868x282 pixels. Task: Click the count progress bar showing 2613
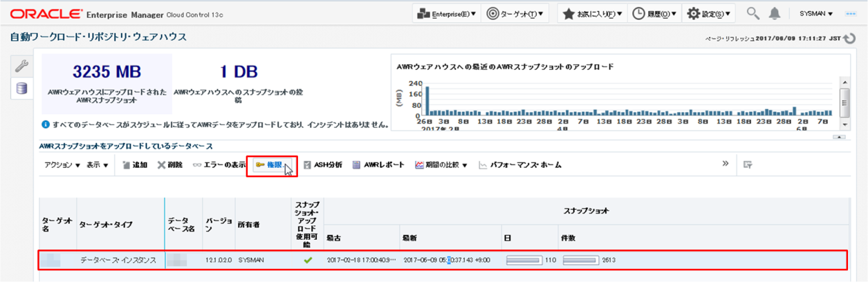point(580,261)
